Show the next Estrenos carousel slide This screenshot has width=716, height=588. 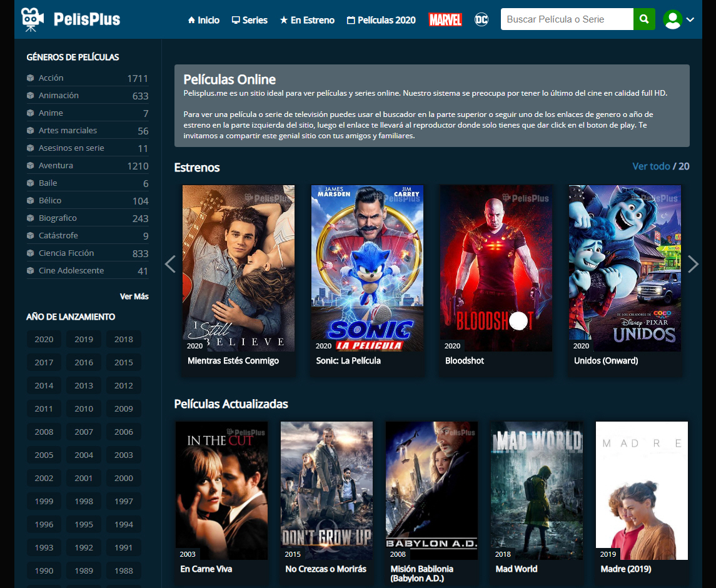pos(693,264)
